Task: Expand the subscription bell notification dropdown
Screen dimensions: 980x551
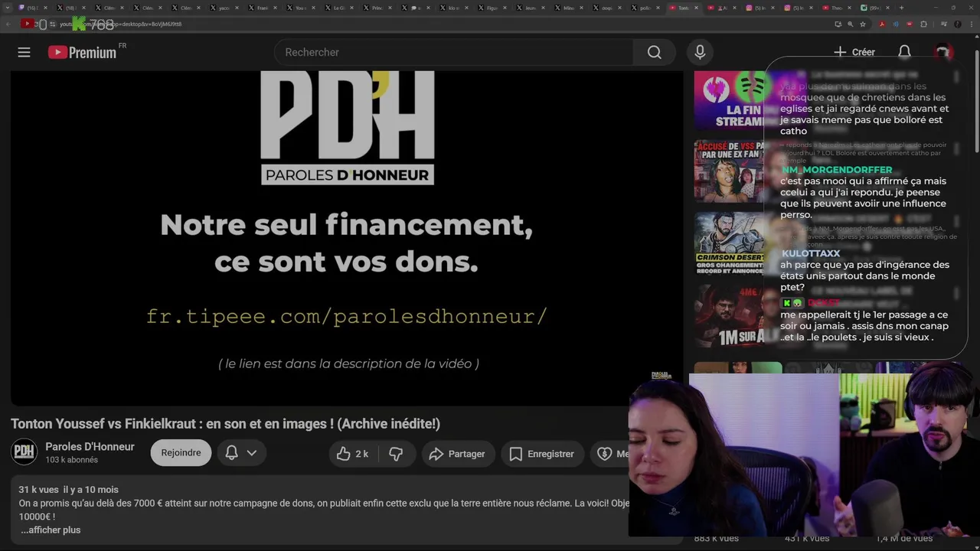Action: tap(241, 452)
